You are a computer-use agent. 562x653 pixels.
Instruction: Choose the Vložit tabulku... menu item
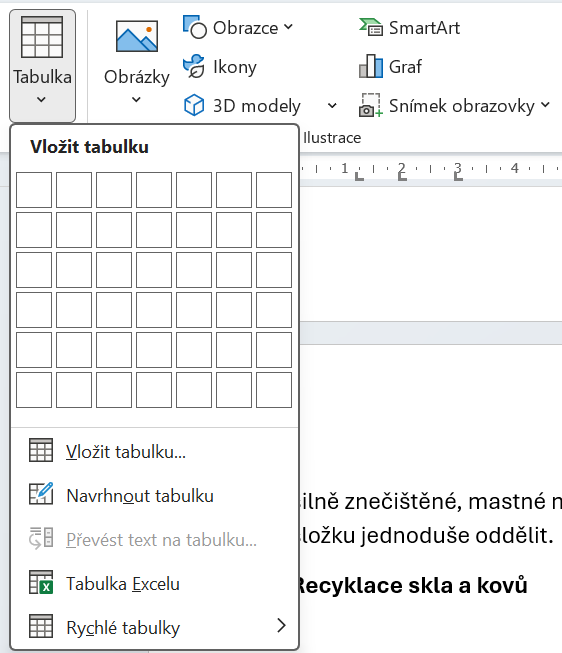click(x=155, y=451)
